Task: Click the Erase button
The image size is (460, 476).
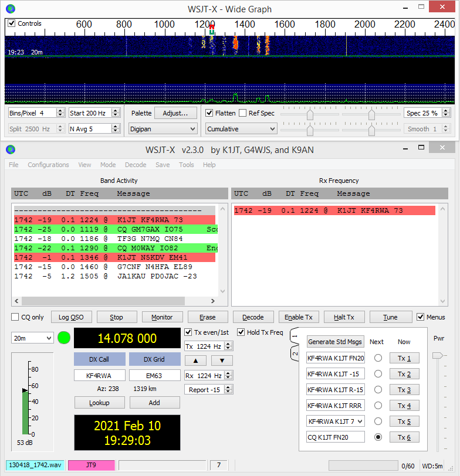Action: pyautogui.click(x=208, y=317)
